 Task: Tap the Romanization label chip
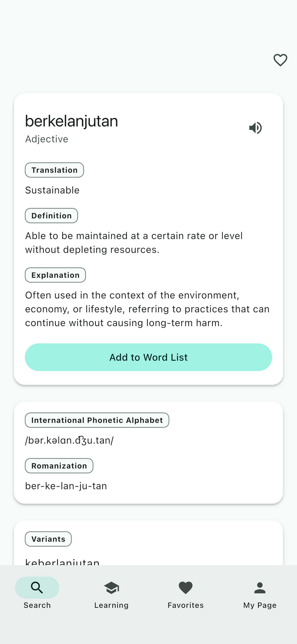click(x=59, y=465)
